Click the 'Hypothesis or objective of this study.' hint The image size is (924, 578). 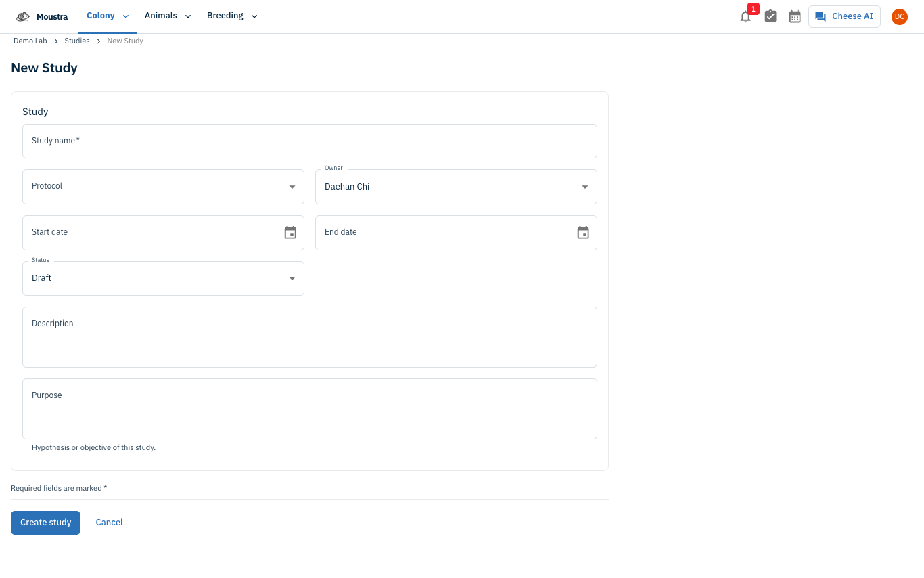(x=93, y=448)
